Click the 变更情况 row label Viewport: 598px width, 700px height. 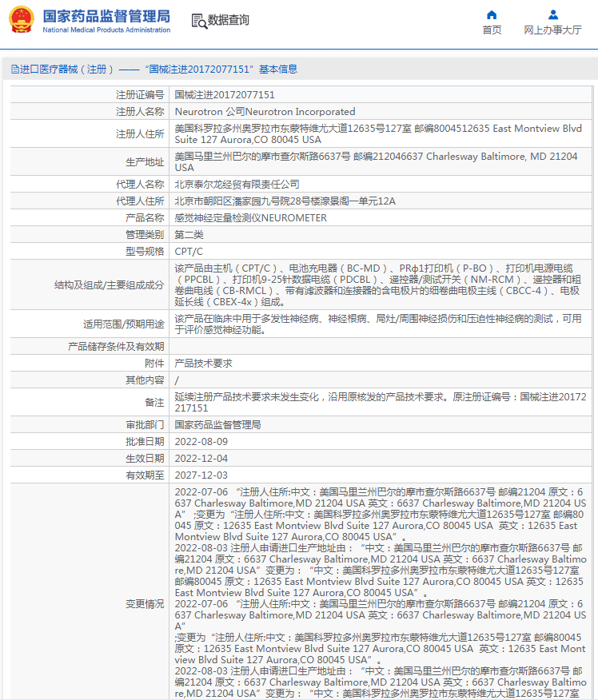[145, 603]
